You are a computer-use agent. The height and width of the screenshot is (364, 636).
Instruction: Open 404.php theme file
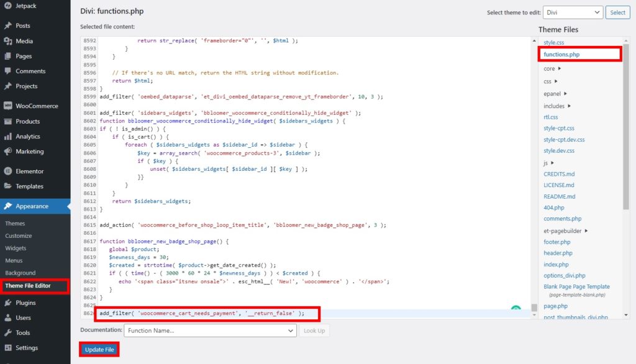pos(553,207)
